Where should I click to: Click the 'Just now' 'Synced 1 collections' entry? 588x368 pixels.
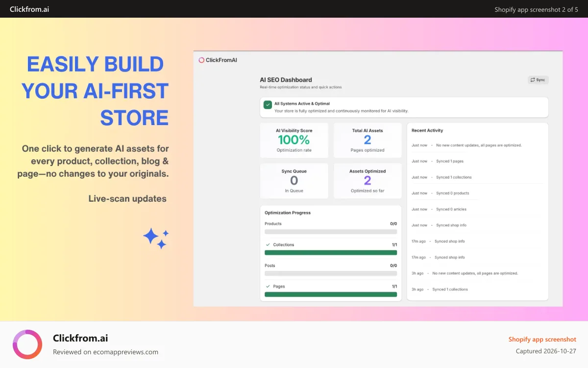441,177
